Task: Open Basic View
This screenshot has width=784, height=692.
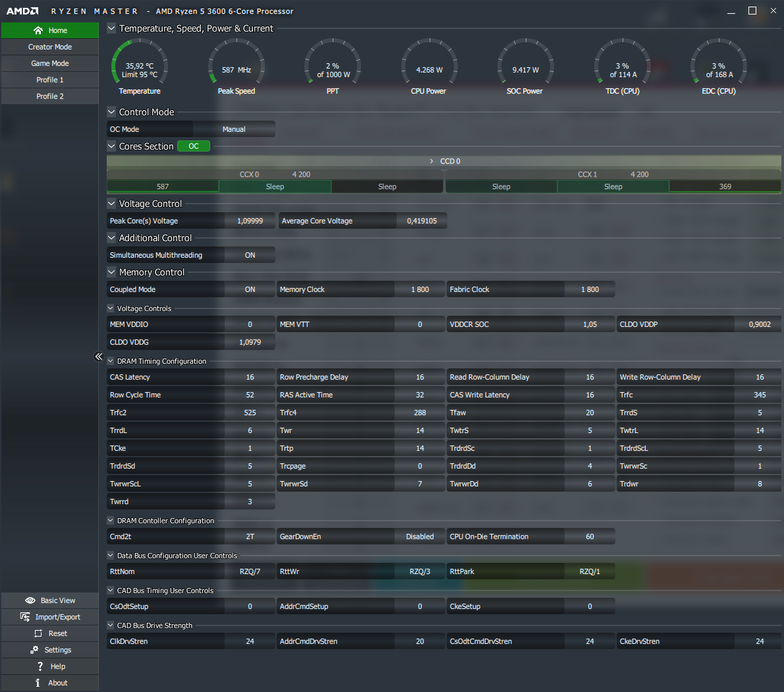Action: click(50, 600)
